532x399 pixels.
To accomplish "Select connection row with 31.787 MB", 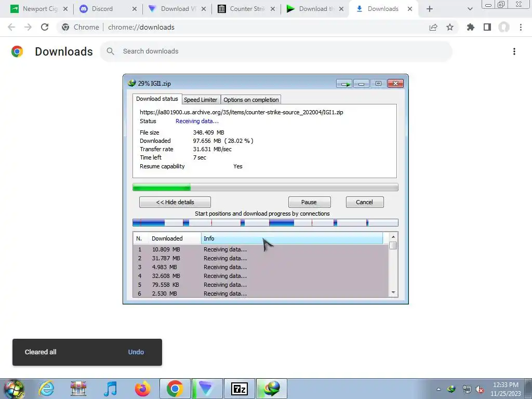I will (x=261, y=258).
